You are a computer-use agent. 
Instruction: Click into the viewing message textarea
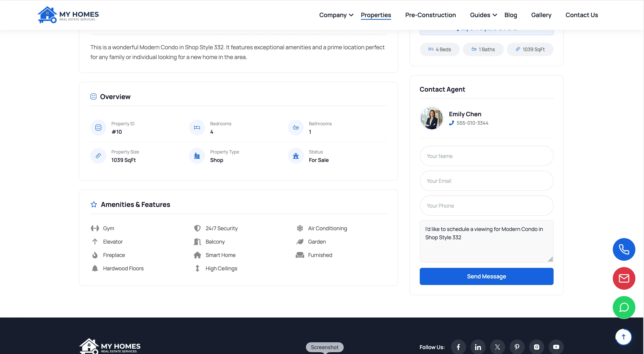pos(486,241)
